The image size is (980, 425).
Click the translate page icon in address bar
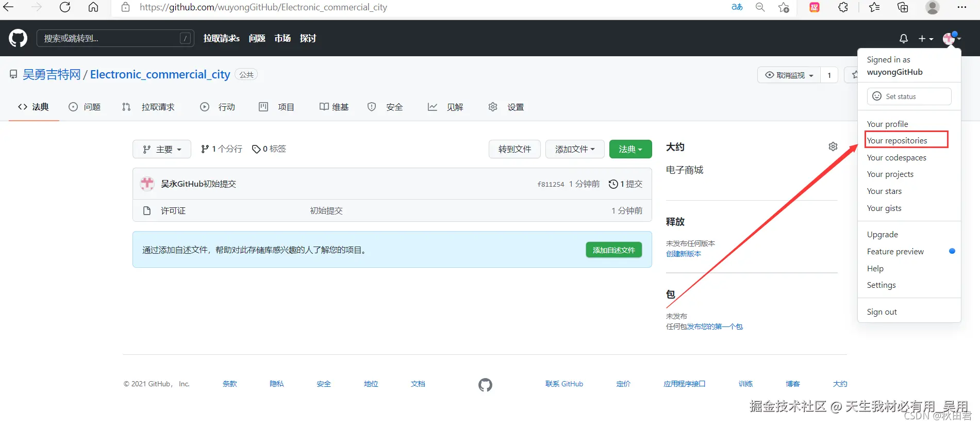click(737, 7)
